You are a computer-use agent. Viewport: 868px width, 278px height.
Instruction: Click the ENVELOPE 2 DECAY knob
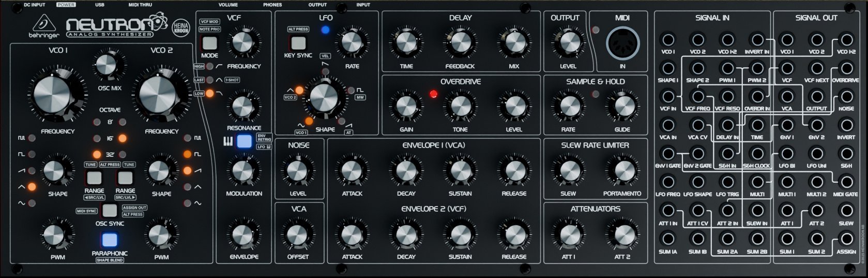pyautogui.click(x=406, y=234)
